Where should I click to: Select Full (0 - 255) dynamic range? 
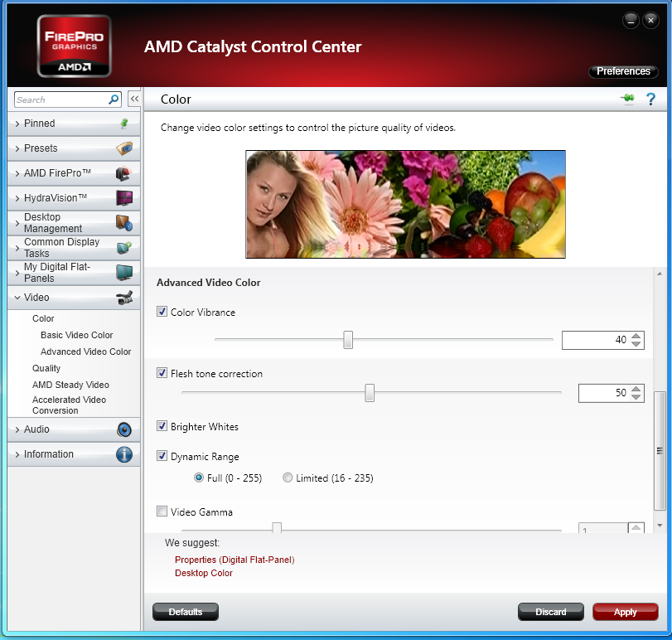point(199,478)
